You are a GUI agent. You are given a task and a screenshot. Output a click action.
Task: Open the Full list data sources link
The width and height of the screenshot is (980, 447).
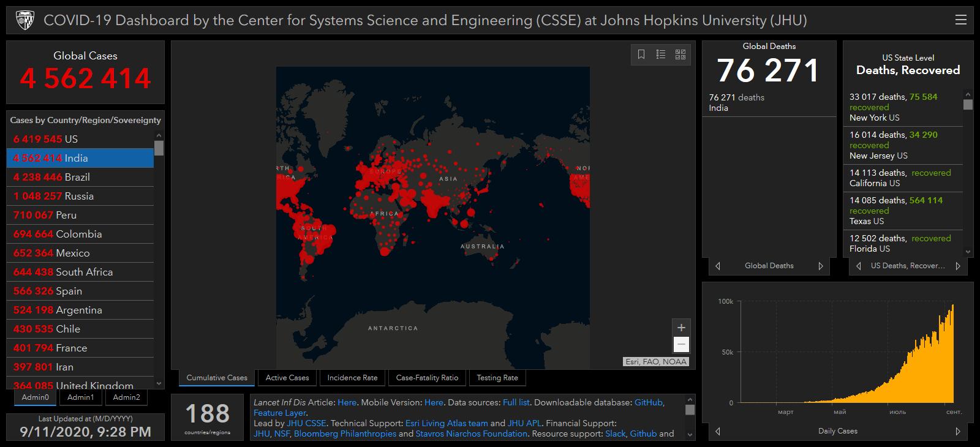point(516,402)
